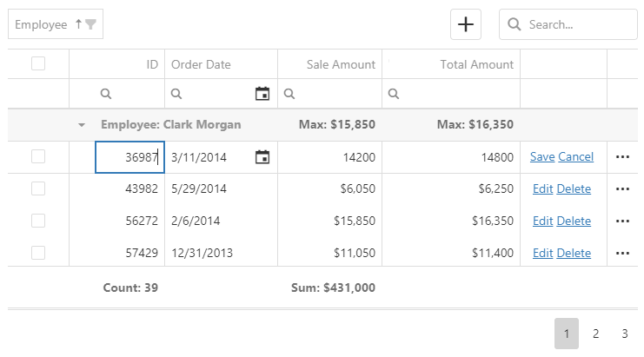Click the plus icon to add a row
Viewport: 644px width, 357px height.
point(466,24)
